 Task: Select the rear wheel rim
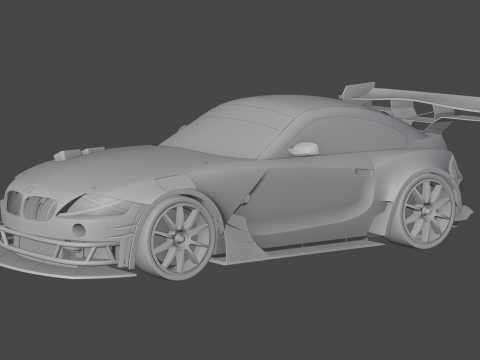428,211
